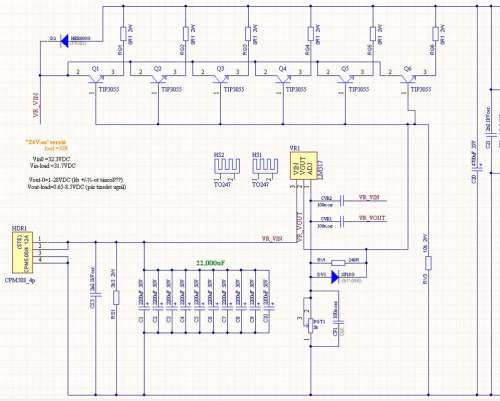Viewport: 500px width, 401px height.
Task: Select the blue DV1 diode symbol
Action: click(335, 277)
